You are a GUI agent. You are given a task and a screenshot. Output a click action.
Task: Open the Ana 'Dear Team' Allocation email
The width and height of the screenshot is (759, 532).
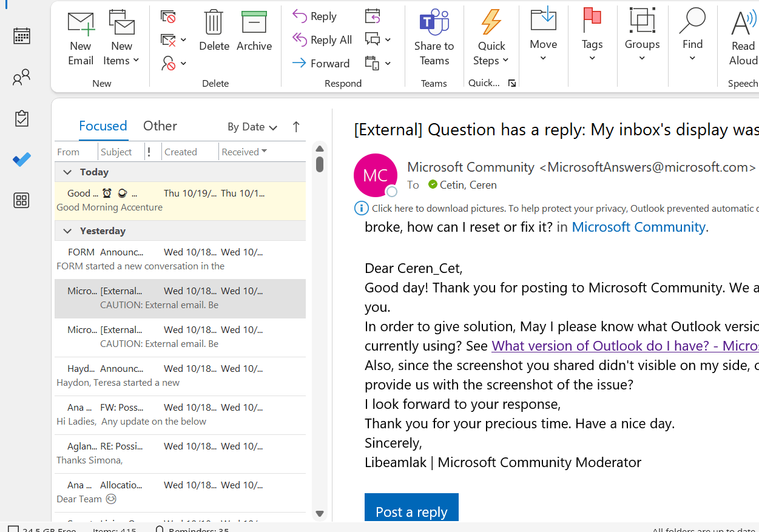click(180, 493)
